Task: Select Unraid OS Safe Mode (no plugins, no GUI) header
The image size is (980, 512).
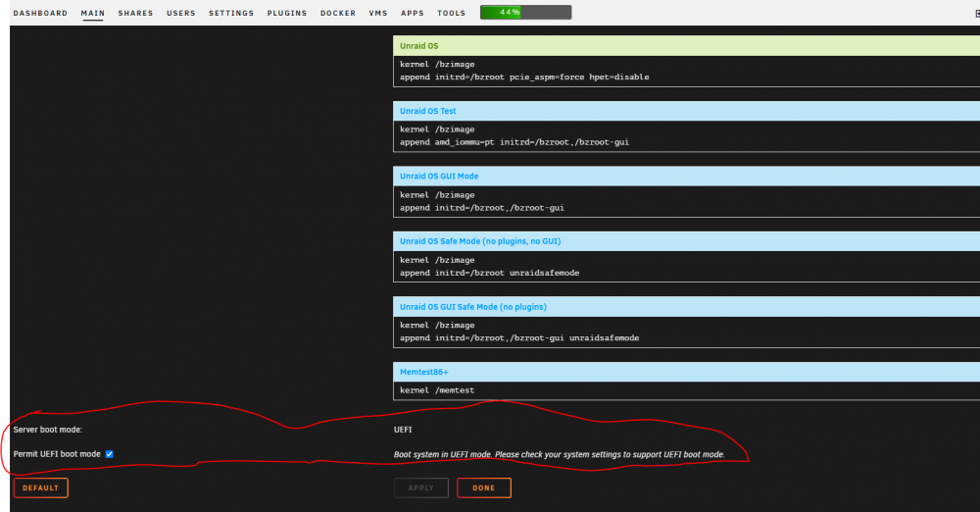Action: (686, 241)
